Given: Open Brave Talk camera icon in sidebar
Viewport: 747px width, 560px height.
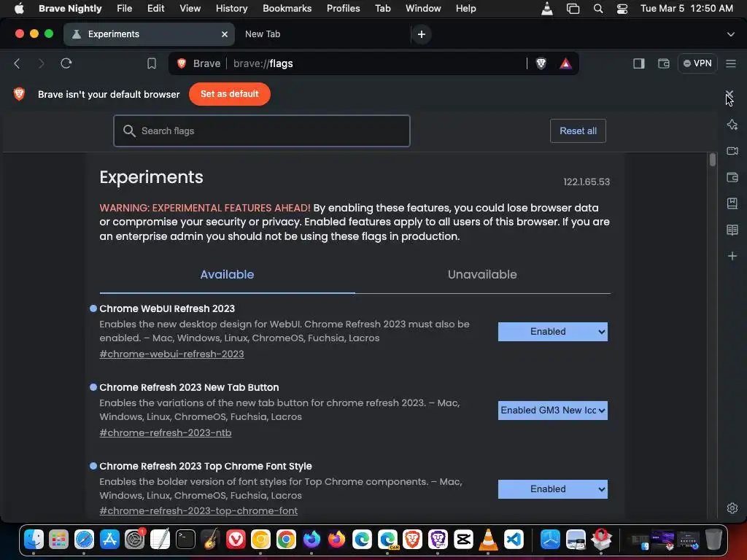Looking at the screenshot, I should tap(732, 151).
